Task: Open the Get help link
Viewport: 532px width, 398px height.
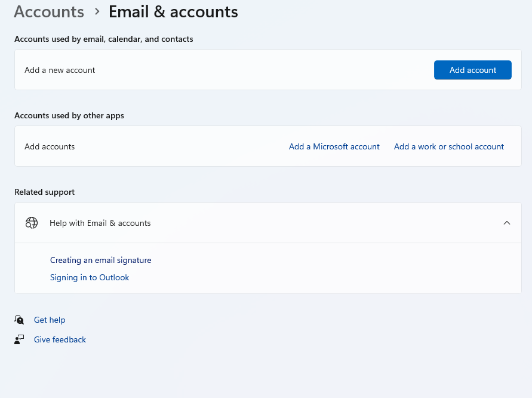Action: (x=50, y=320)
